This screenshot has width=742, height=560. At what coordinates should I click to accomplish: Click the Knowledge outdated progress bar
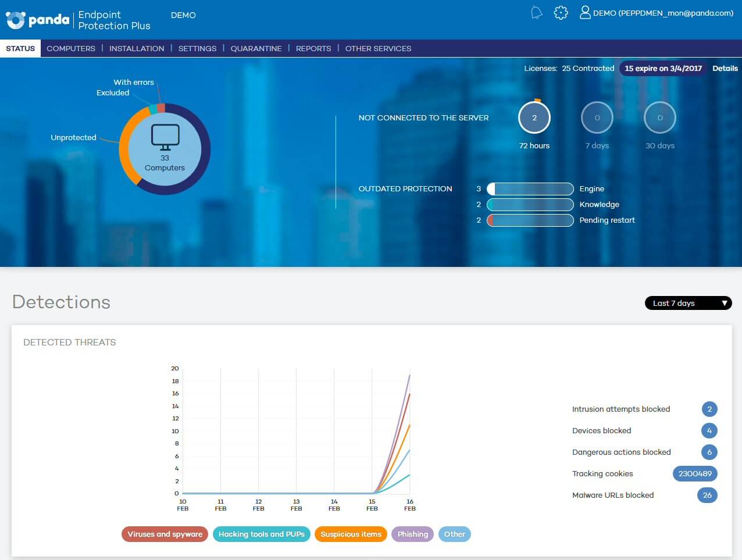pos(530,204)
